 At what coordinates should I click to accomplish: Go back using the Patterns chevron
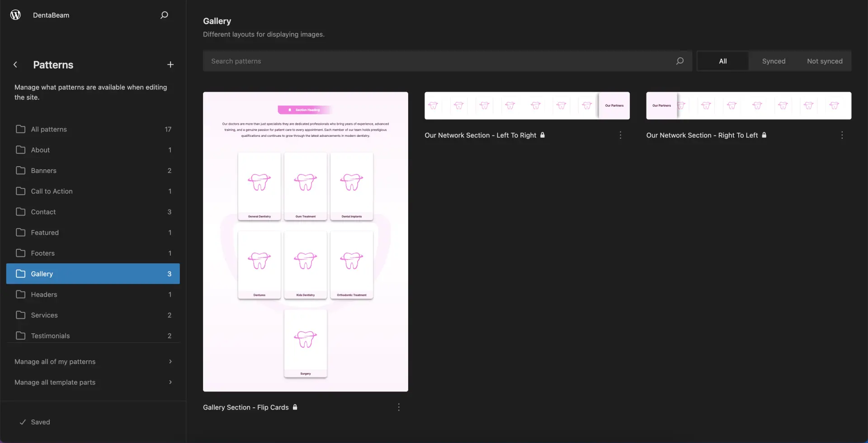pos(15,65)
